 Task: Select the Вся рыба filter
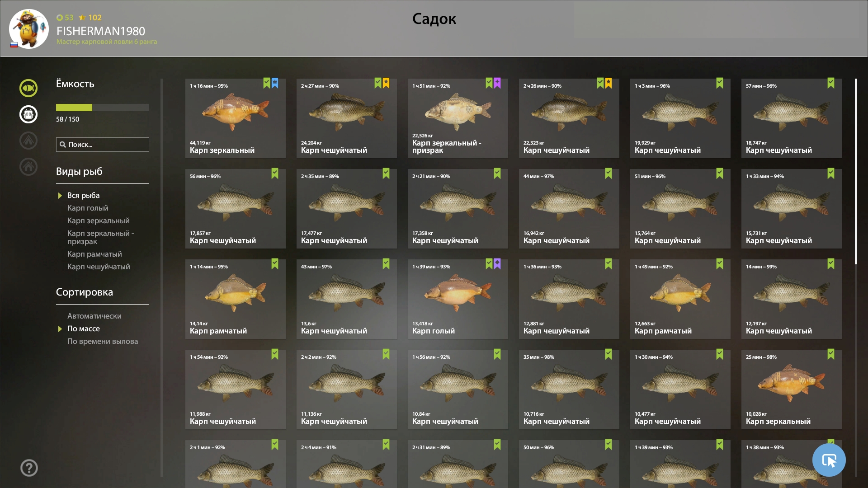[83, 195]
